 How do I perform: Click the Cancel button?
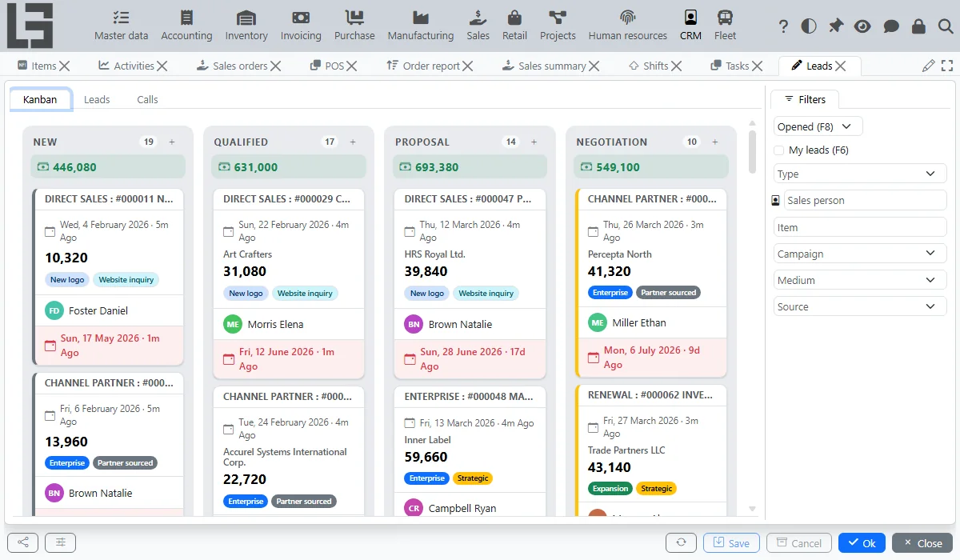click(x=798, y=543)
